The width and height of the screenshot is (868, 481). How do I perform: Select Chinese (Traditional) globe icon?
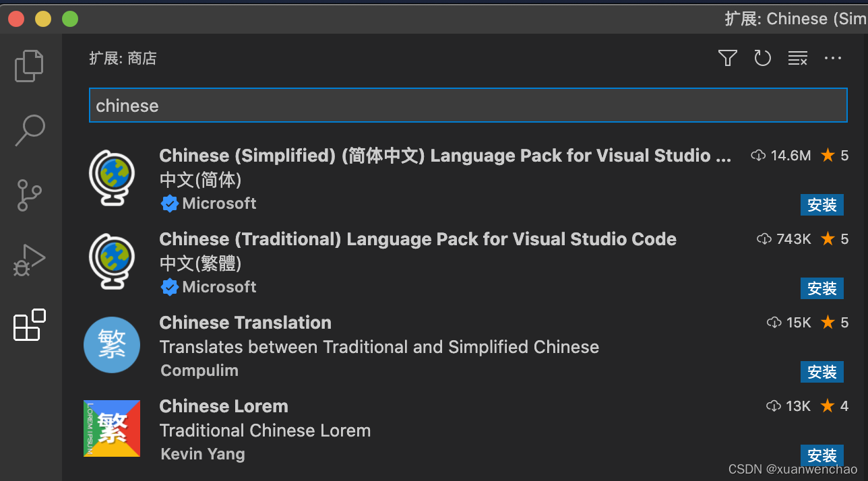[112, 261]
